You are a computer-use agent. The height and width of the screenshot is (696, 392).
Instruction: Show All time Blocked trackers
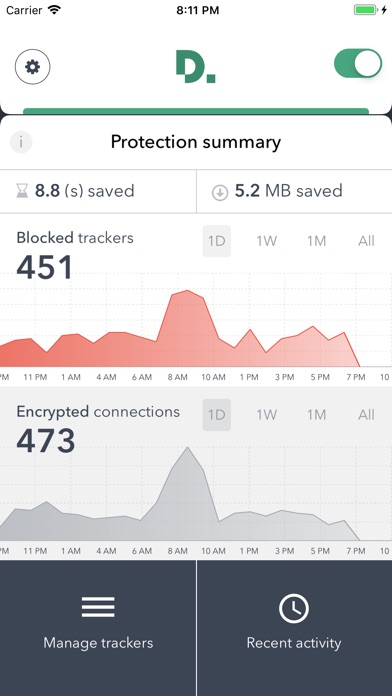point(366,241)
